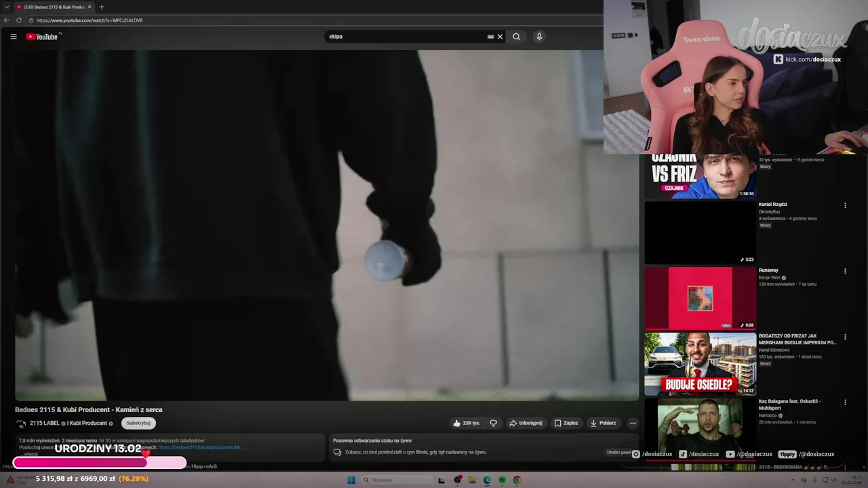
Task: Open the red 'Runaway' Kanye West thumbnail
Action: pyautogui.click(x=700, y=298)
